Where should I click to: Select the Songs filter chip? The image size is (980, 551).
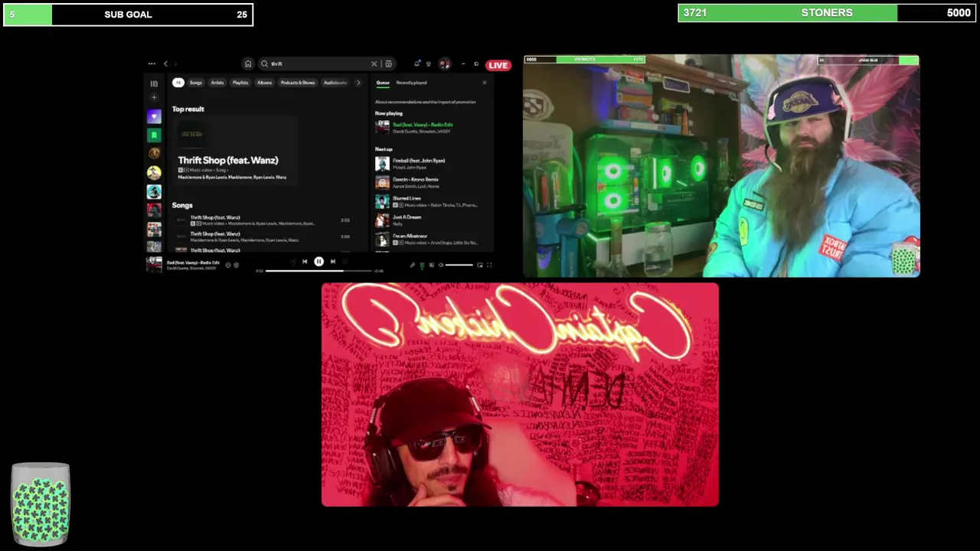pyautogui.click(x=196, y=83)
